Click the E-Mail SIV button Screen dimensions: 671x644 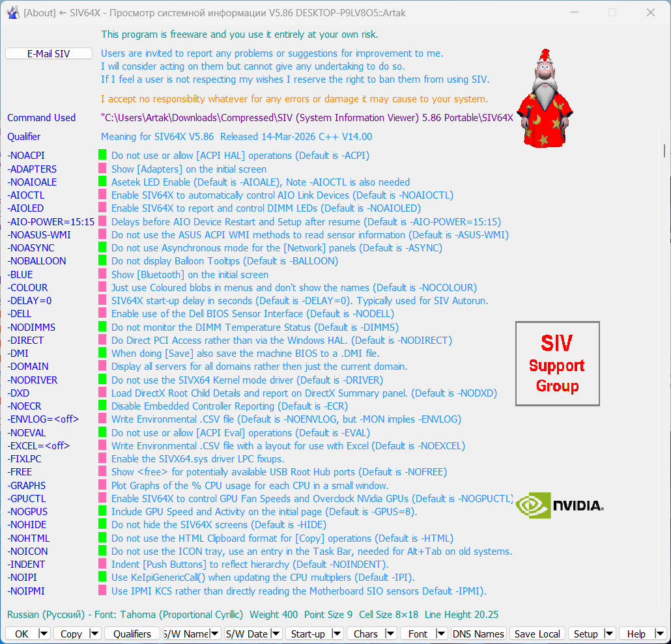[x=49, y=53]
